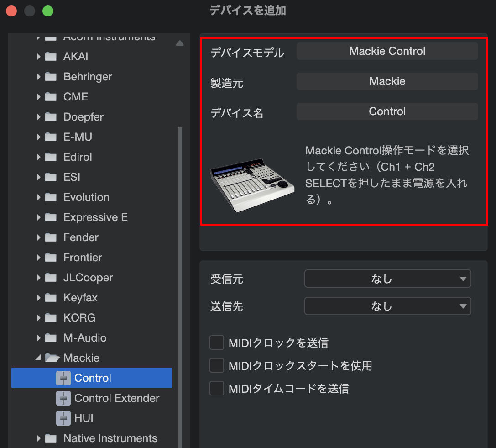Click the Keyfax folder icon
The image size is (496, 448).
[51, 298]
